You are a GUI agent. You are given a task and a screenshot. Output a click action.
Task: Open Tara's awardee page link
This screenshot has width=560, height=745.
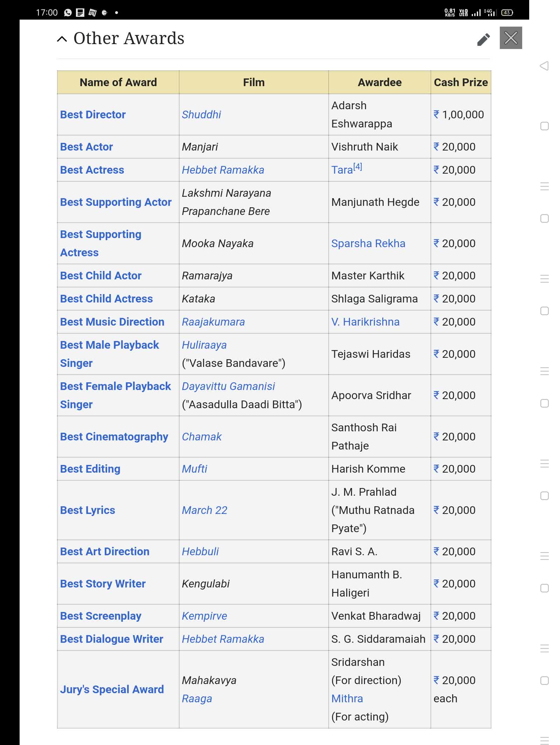[342, 170]
